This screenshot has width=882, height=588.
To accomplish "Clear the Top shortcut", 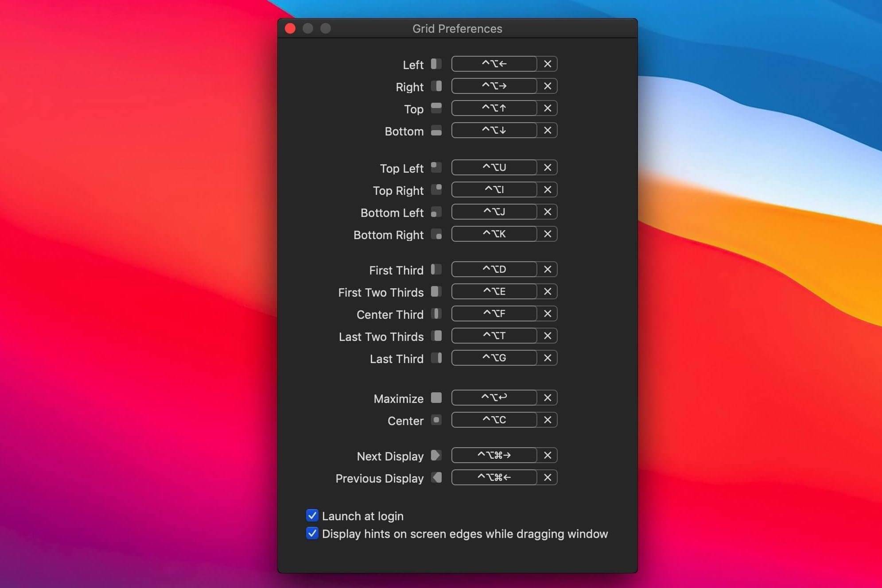I will coord(548,108).
